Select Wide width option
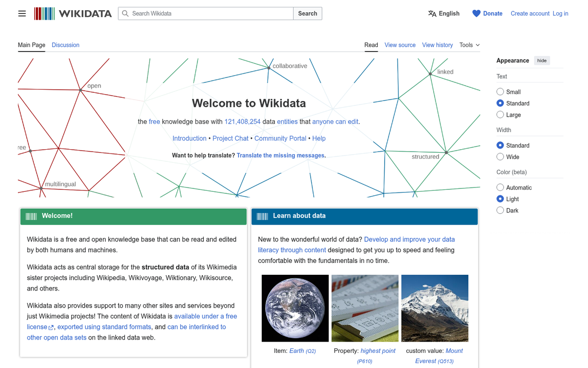The image size is (588, 368). [500, 157]
